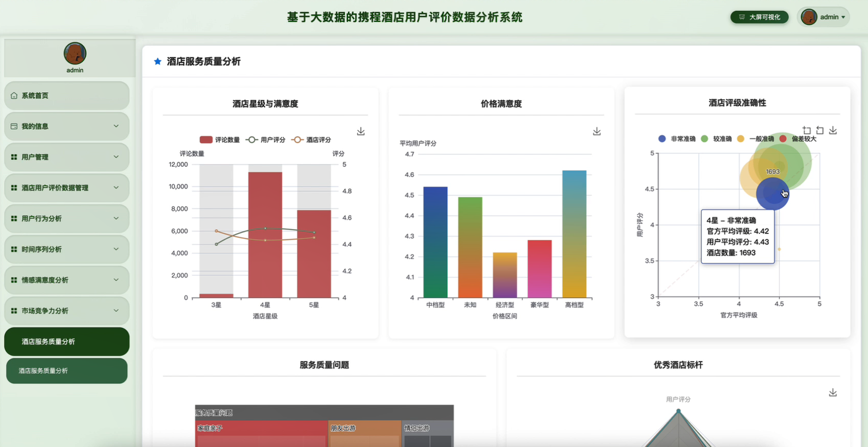Image resolution: width=868 pixels, height=447 pixels.
Task: Click the 情侣出游 treemap block
Action: coord(428,433)
